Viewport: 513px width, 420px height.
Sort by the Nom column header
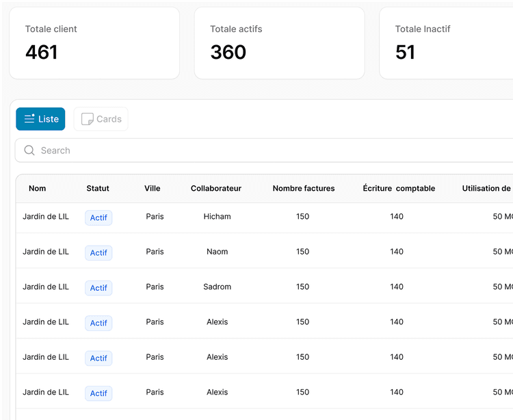tap(38, 188)
